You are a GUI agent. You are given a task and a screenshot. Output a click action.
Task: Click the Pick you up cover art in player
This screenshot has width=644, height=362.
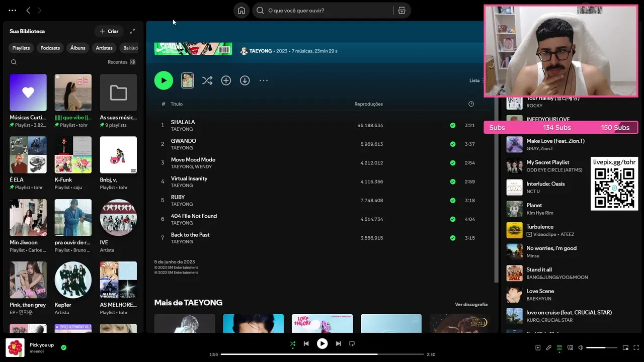[15, 347]
